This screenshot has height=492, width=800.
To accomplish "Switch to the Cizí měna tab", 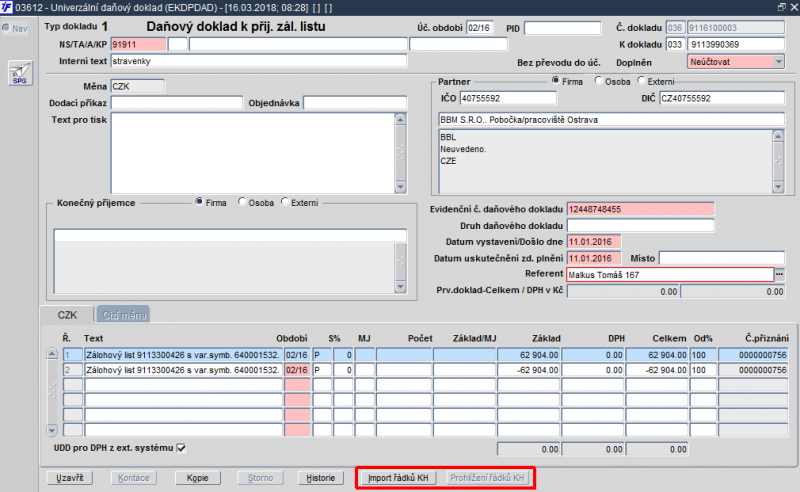I will [124, 315].
